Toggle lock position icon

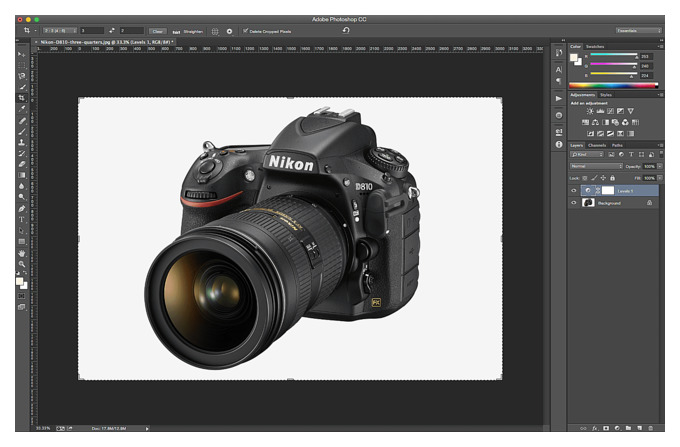[x=603, y=178]
